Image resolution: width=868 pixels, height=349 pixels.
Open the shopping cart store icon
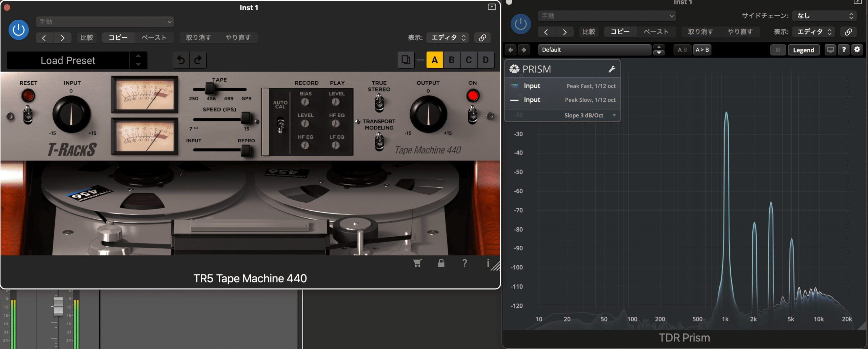point(417,263)
